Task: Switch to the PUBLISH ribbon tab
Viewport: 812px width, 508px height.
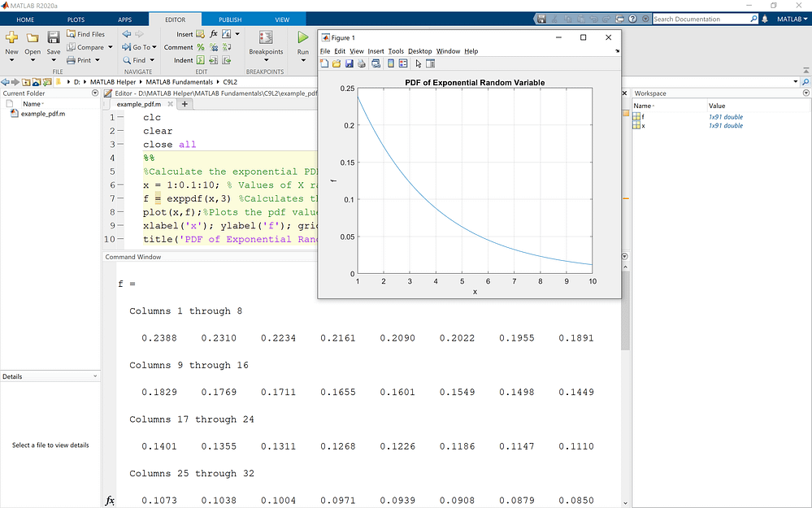Action: (230, 20)
